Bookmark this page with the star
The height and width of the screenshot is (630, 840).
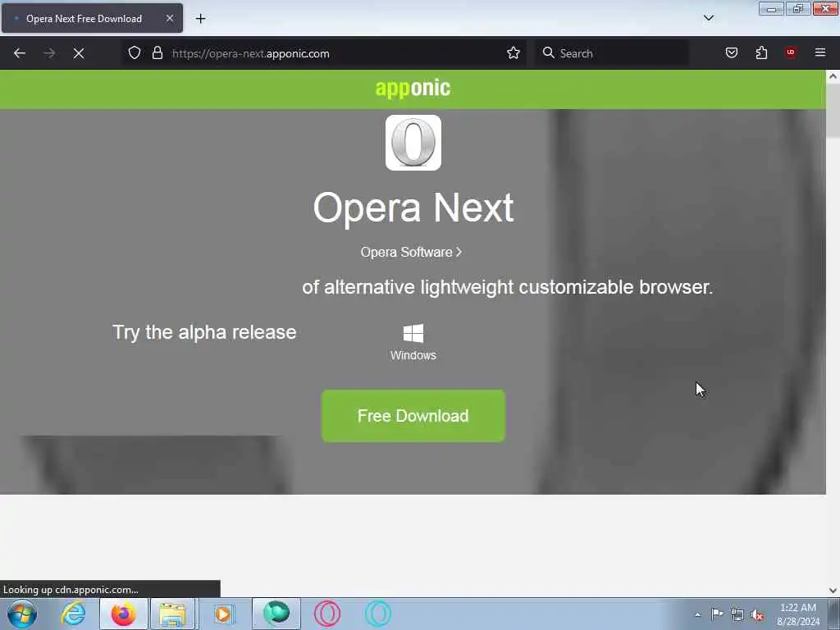click(514, 52)
